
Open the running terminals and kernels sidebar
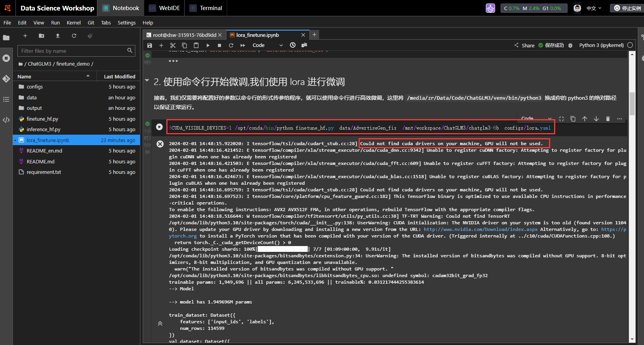[6, 58]
